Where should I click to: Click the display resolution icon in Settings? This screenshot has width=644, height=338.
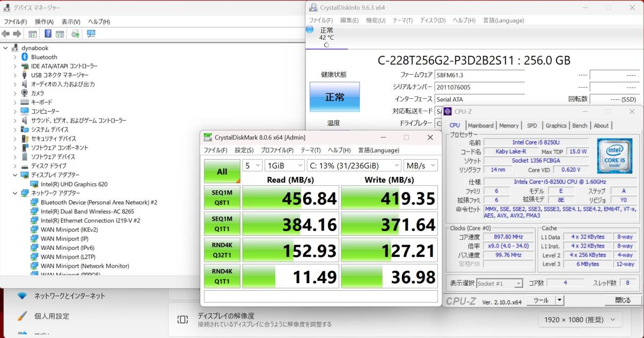182,320
